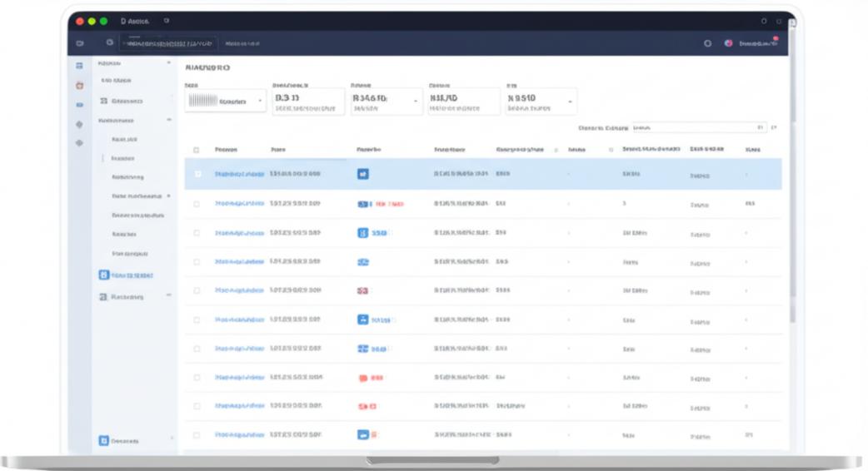Collapse the topmost sidebar section using its chevron
This screenshot has width=868, height=471.
[x=169, y=63]
